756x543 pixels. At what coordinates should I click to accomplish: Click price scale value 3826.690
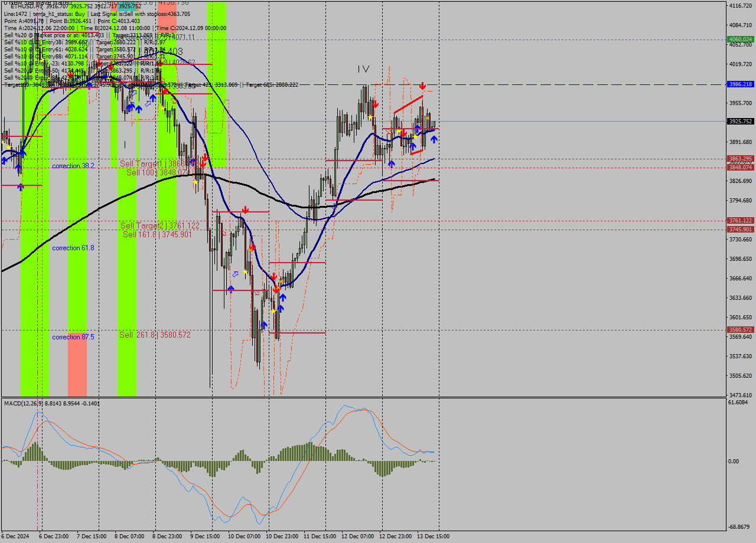tap(741, 181)
